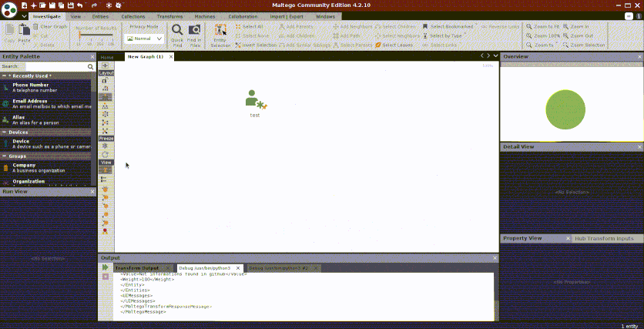The image size is (644, 329).
Task: Click the Paste clipboard icon
Action: point(24,29)
